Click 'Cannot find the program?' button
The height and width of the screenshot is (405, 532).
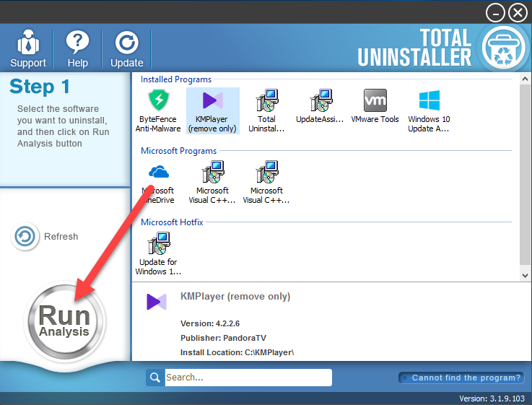461,378
